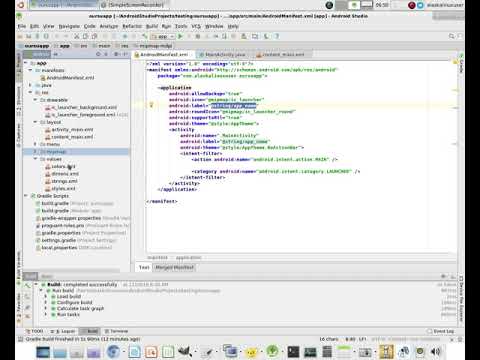The image size is (480, 360).
Task: Open the File menu
Action: coord(22,26)
